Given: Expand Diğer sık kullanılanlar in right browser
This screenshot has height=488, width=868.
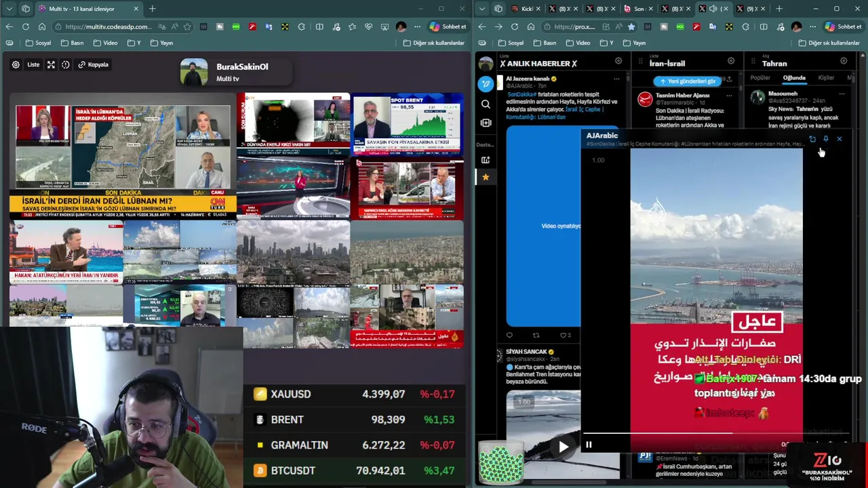Looking at the screenshot, I should tap(829, 43).
